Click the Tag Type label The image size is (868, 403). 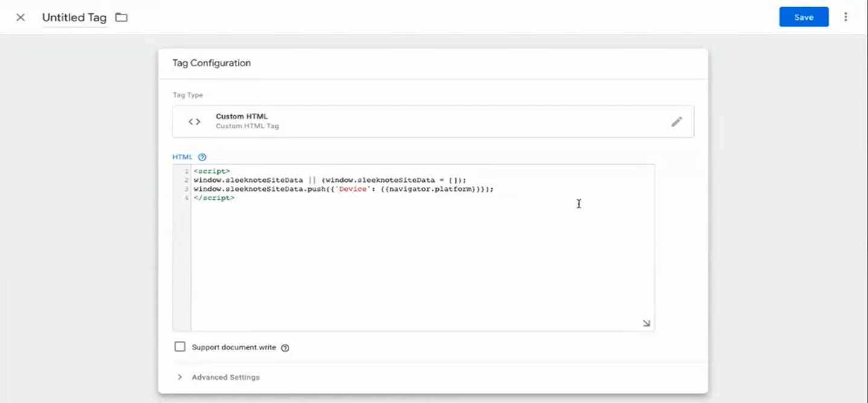click(188, 95)
